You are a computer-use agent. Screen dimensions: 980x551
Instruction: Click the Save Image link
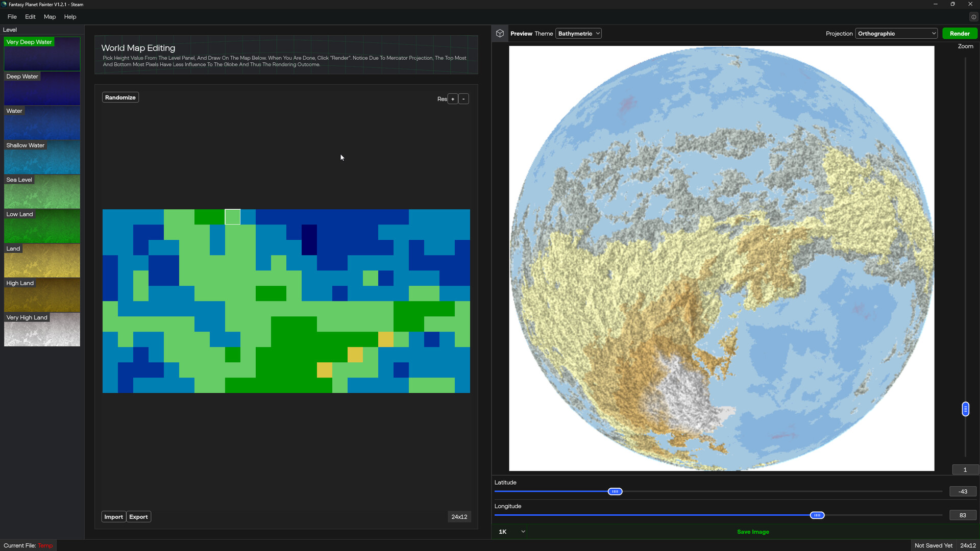point(753,531)
